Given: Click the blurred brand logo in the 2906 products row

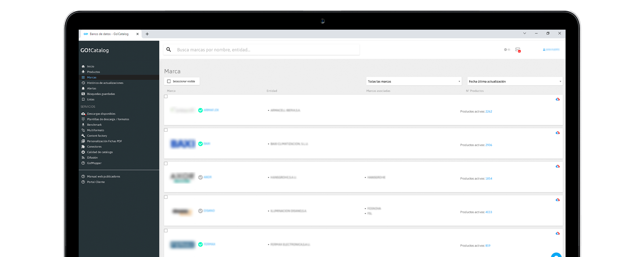Looking at the screenshot, I should (183, 144).
